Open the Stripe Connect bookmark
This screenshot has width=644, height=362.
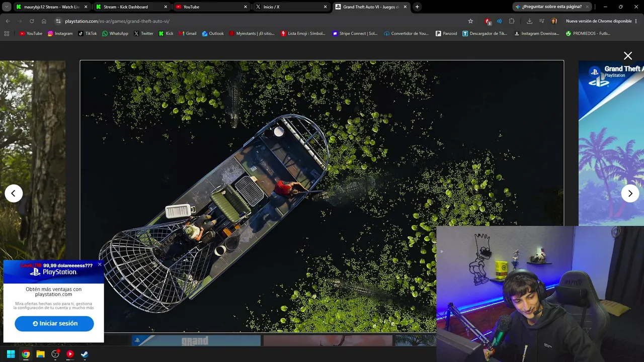coord(355,34)
